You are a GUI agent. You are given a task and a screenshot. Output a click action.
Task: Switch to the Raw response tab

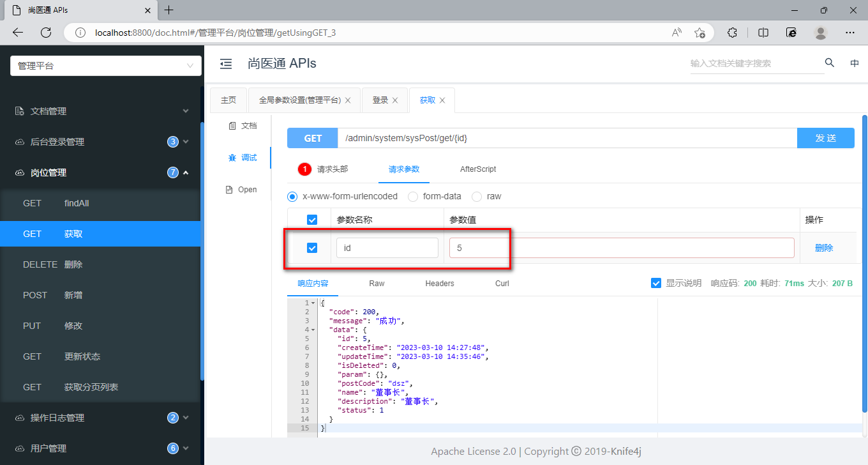tap(377, 283)
